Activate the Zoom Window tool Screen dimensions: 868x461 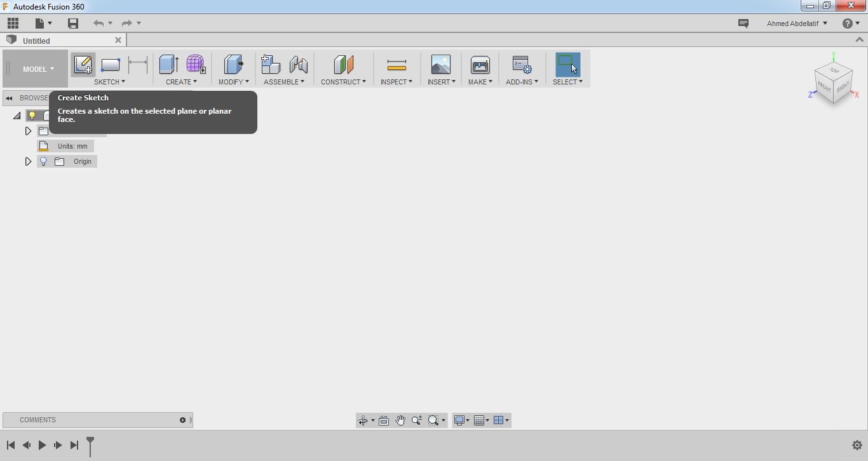(434, 420)
